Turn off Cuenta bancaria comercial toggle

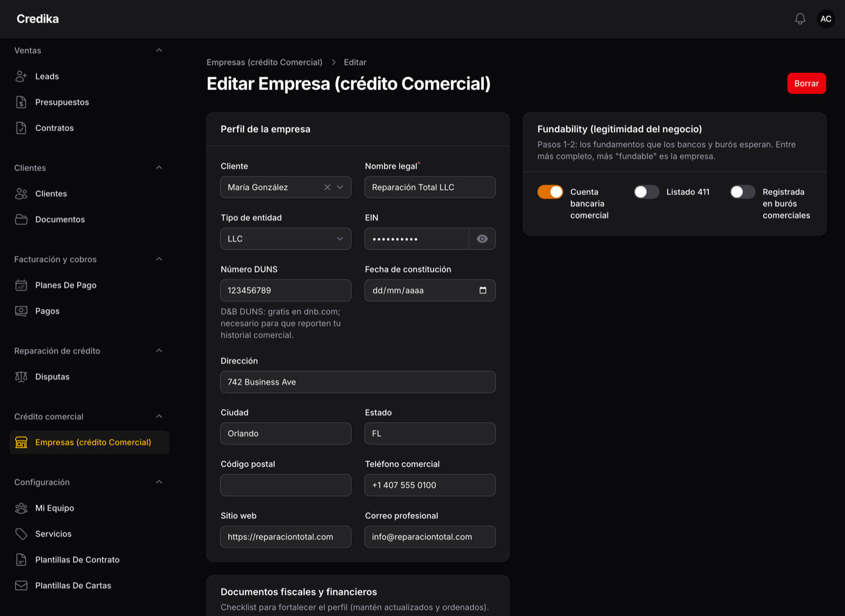pyautogui.click(x=550, y=192)
